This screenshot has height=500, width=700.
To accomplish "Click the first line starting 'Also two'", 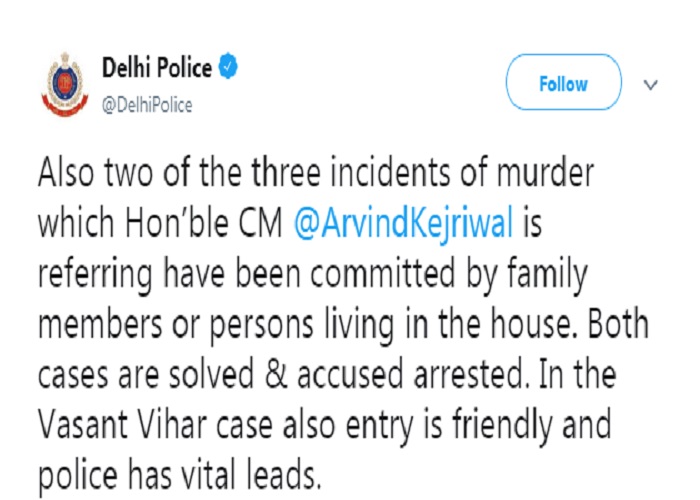I will 316,173.
